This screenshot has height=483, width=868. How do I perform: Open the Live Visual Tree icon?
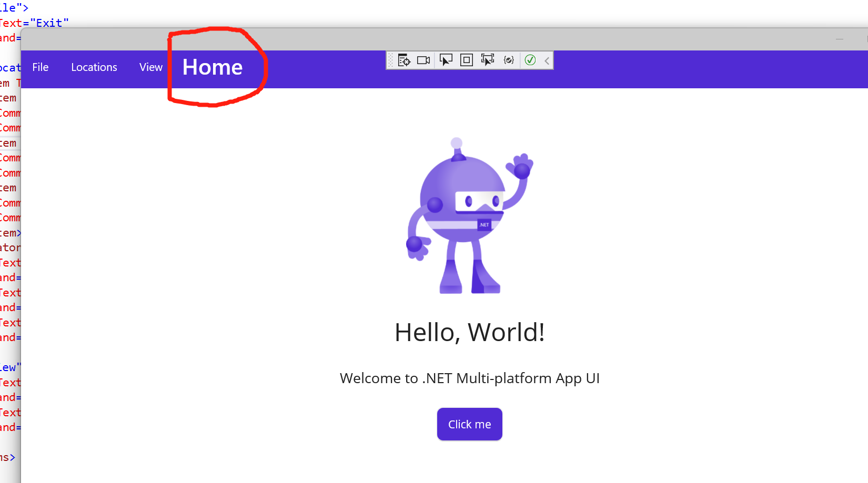403,60
